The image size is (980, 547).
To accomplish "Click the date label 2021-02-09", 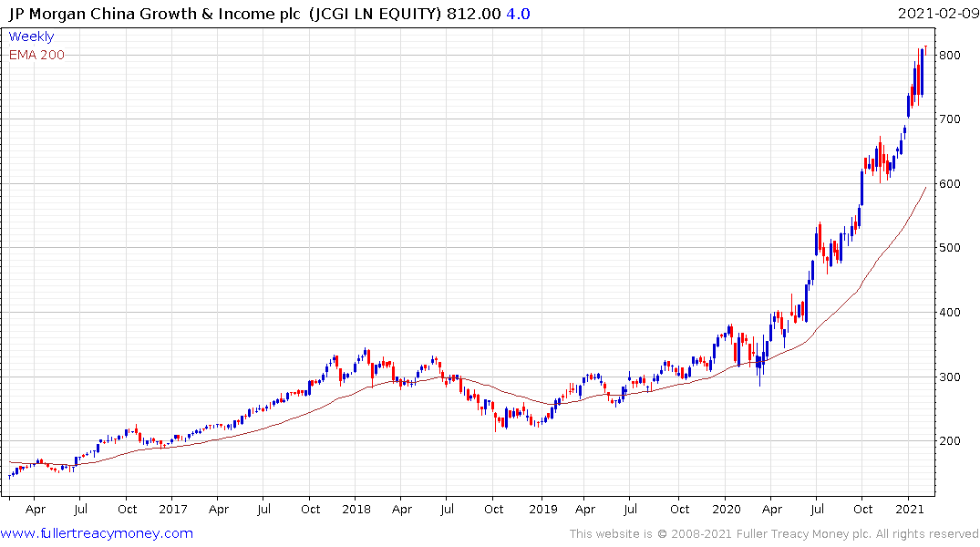I will 938,14.
